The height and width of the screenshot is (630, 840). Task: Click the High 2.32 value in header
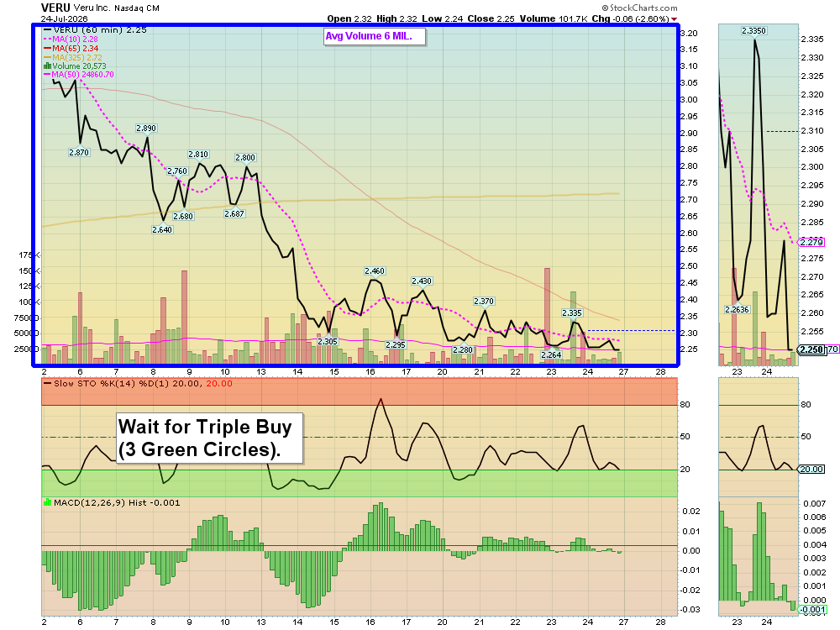(x=396, y=18)
